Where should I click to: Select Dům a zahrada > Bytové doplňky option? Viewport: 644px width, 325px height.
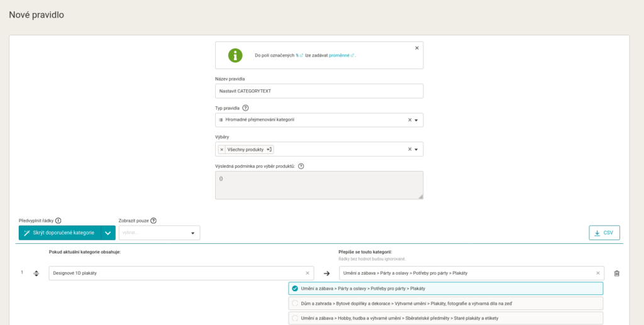click(x=446, y=303)
